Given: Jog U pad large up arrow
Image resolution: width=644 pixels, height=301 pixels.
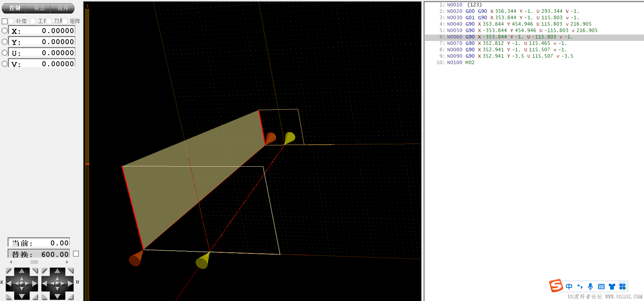Looking at the screenshot, I should pyautogui.click(x=57, y=271).
